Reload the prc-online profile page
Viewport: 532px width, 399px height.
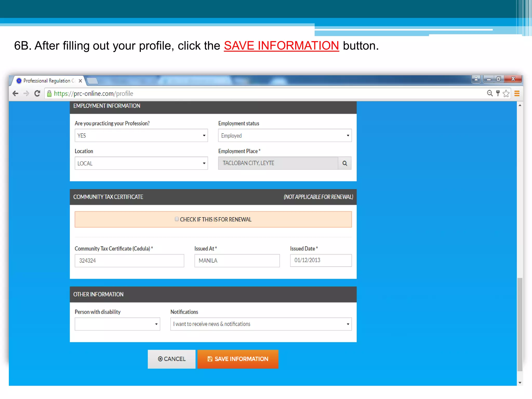(x=37, y=94)
